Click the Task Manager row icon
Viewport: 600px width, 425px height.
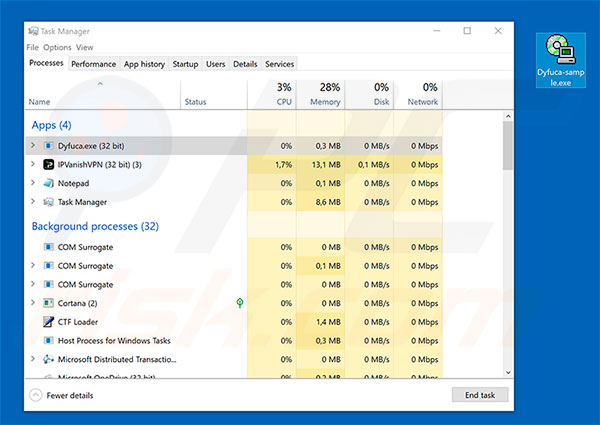[49, 202]
